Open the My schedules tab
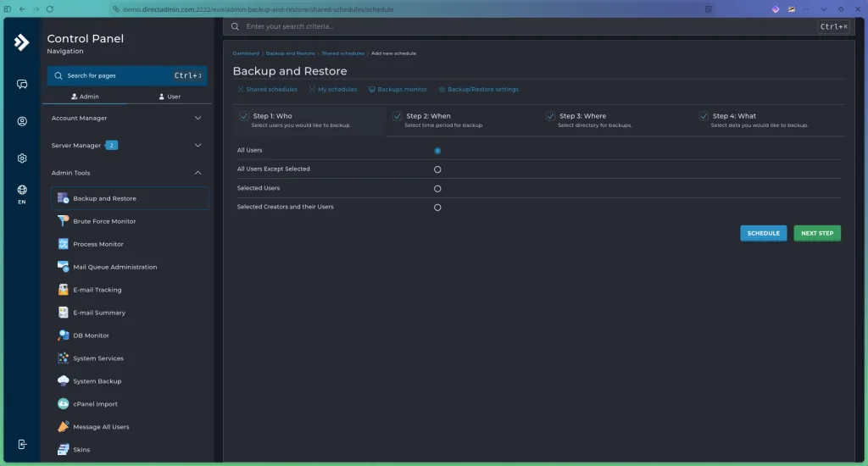Image resolution: width=868 pixels, height=466 pixels. 333,89
